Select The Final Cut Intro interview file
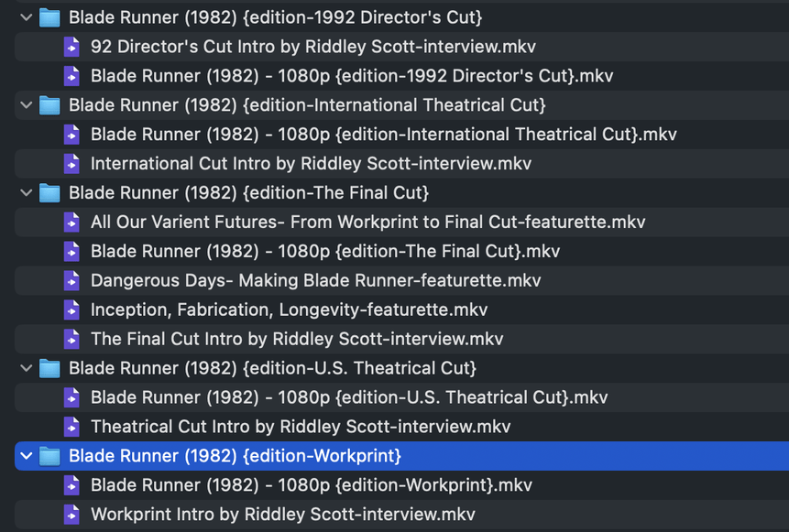The height and width of the screenshot is (532, 789). tap(297, 339)
